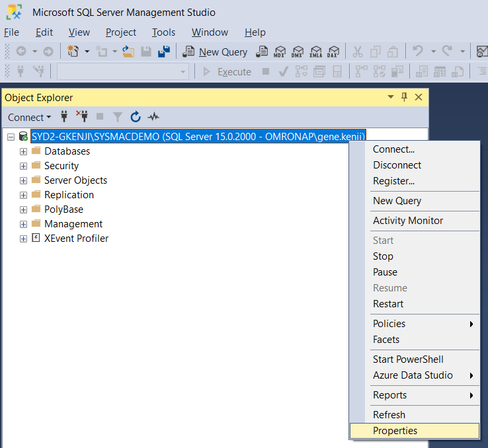The height and width of the screenshot is (448, 488).
Task: Open the View menu
Action: coord(79,32)
